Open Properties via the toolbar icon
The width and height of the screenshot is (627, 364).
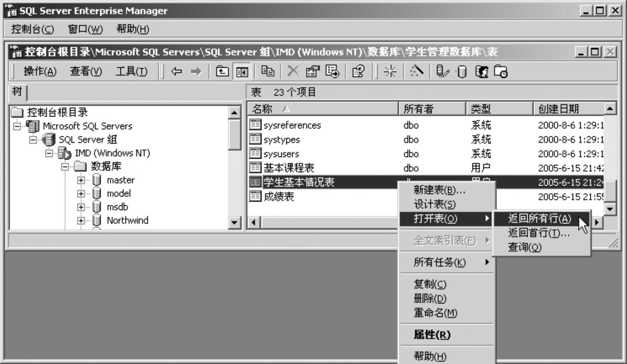pyautogui.click(x=313, y=71)
